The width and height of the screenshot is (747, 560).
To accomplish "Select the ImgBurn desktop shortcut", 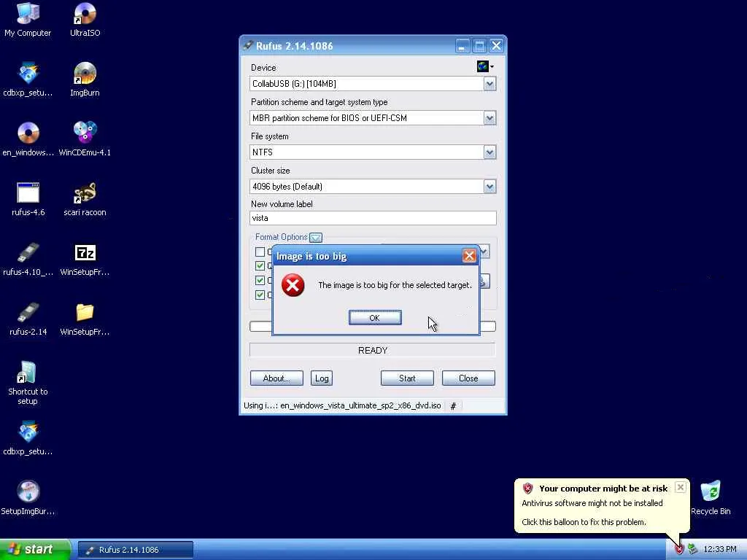I will point(85,79).
